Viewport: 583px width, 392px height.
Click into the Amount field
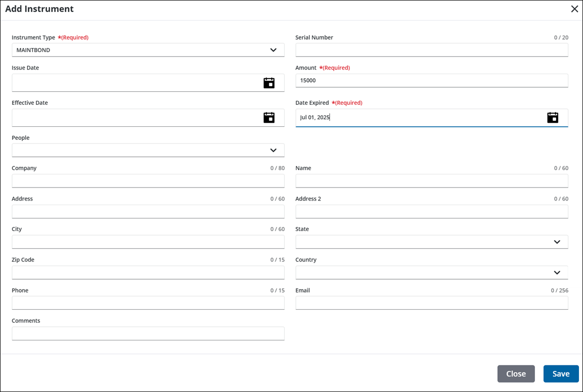pyautogui.click(x=431, y=81)
